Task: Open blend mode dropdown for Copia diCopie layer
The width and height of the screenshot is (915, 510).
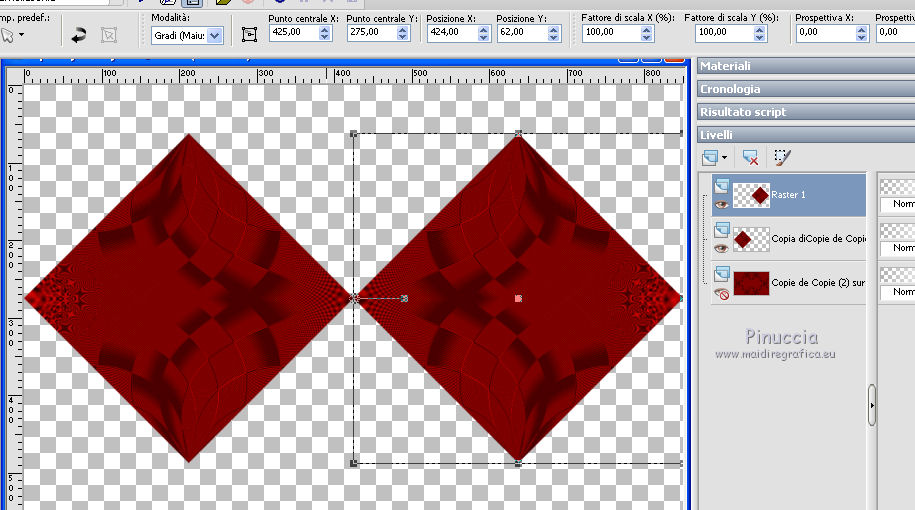Action: 897,248
